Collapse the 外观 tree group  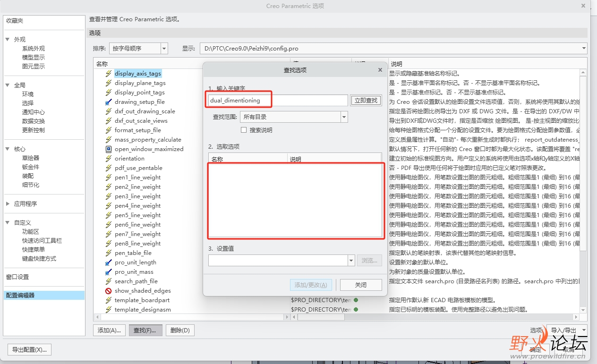pos(8,40)
